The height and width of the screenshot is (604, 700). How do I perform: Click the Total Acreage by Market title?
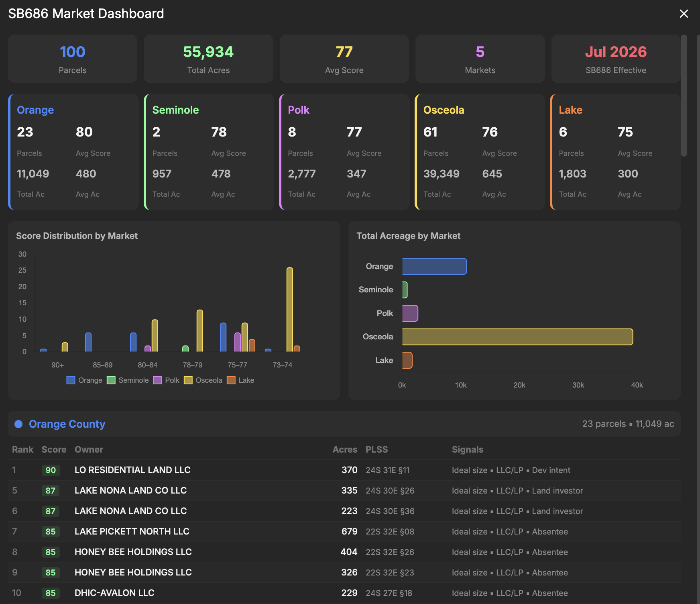(x=408, y=236)
